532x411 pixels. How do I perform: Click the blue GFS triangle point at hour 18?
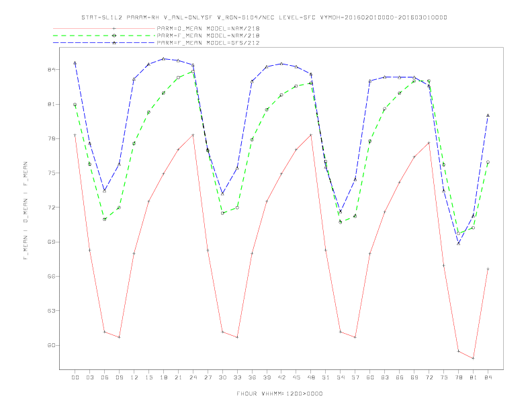pyautogui.click(x=163, y=58)
